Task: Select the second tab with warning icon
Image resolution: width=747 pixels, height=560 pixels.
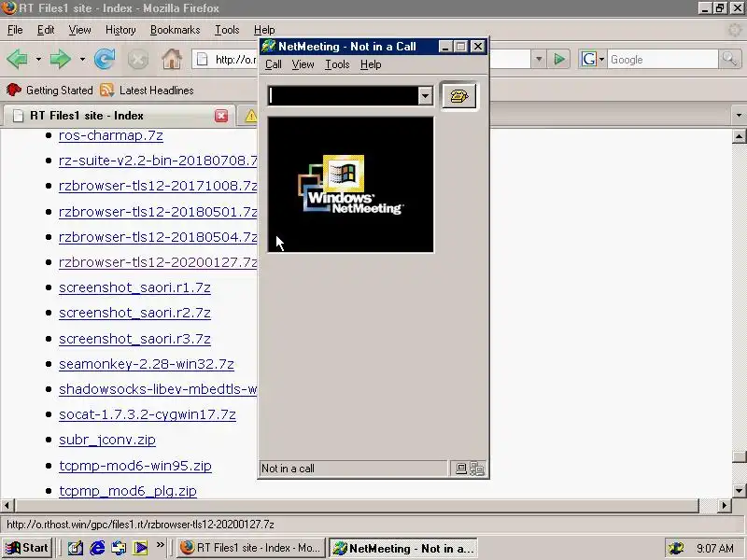Action: pyautogui.click(x=247, y=116)
